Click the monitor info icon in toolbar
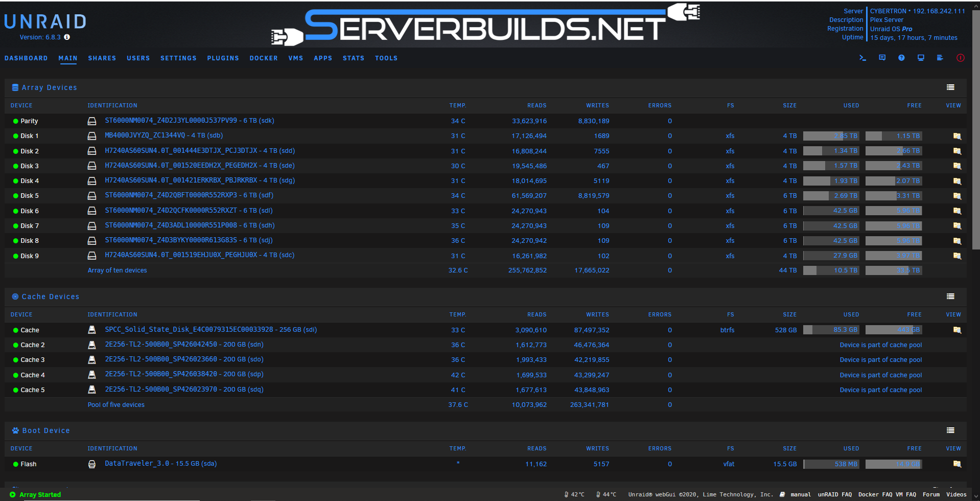 click(921, 58)
